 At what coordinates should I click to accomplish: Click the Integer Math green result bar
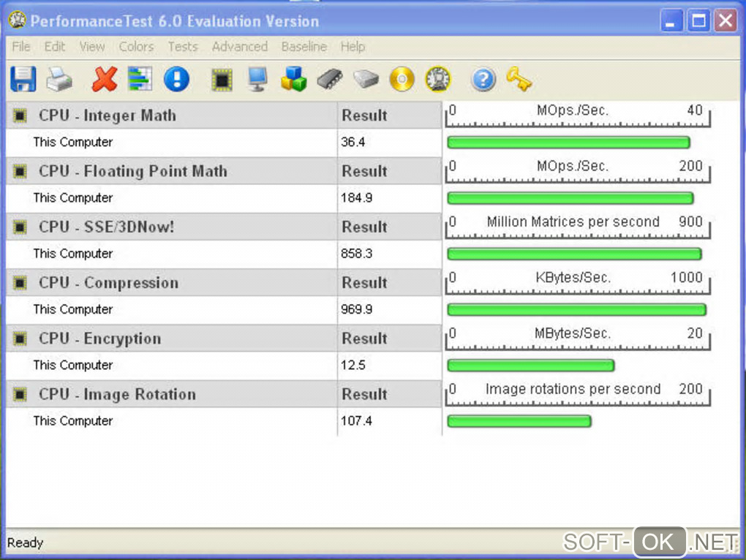click(x=568, y=142)
